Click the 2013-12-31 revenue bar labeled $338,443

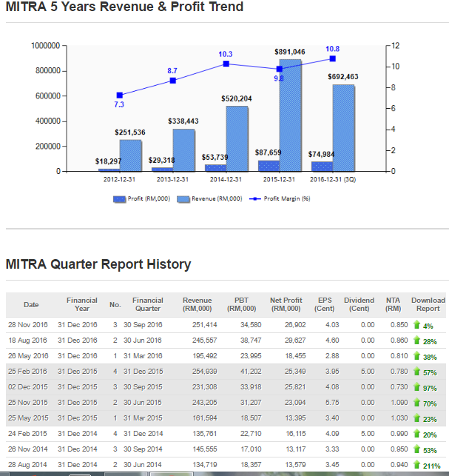pyautogui.click(x=184, y=150)
